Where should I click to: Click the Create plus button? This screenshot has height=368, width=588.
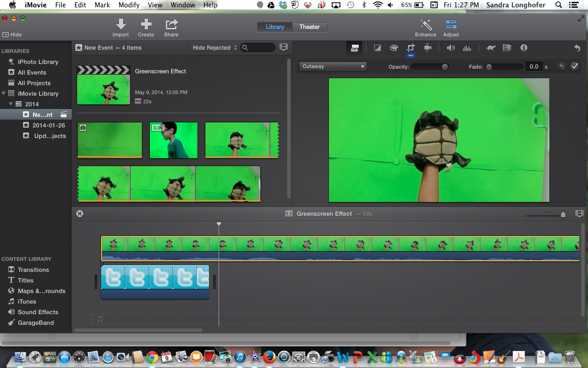coord(146,28)
